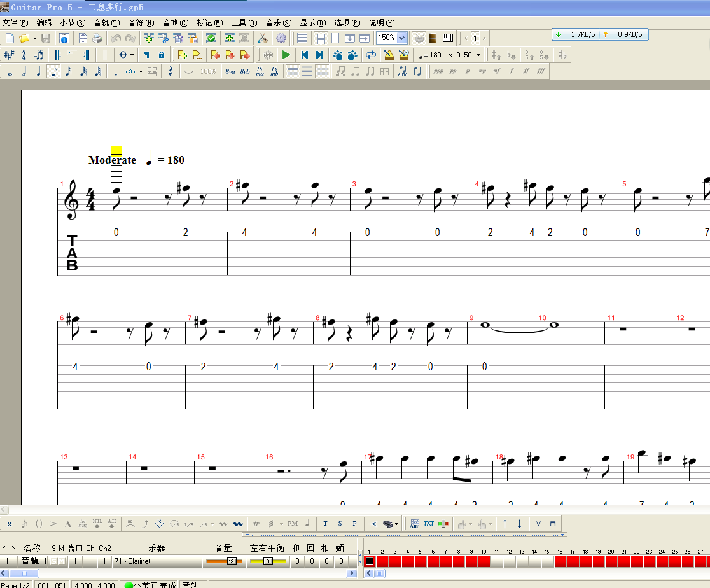Open the 71 - Clarinet instrument selector
710x588 pixels.
(157, 561)
